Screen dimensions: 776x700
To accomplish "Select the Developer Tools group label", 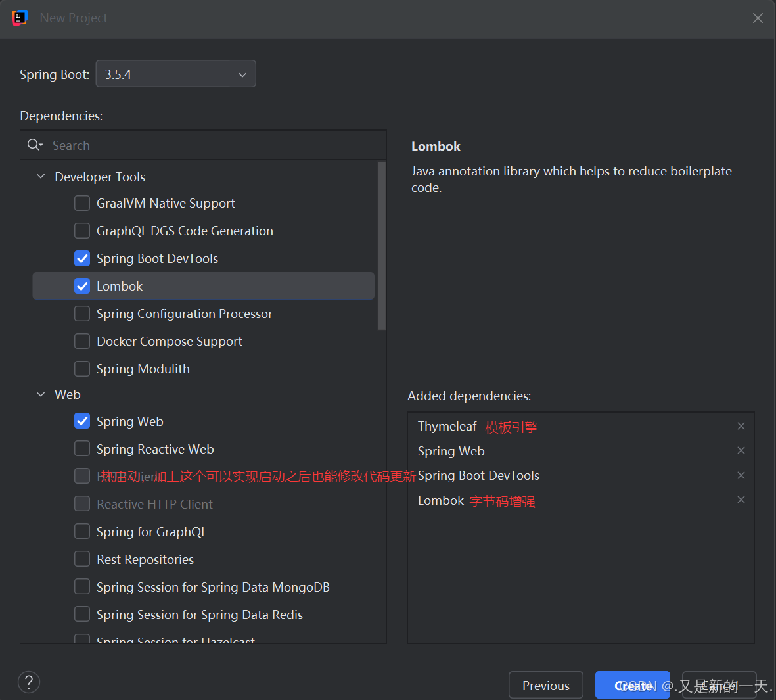I will click(100, 177).
